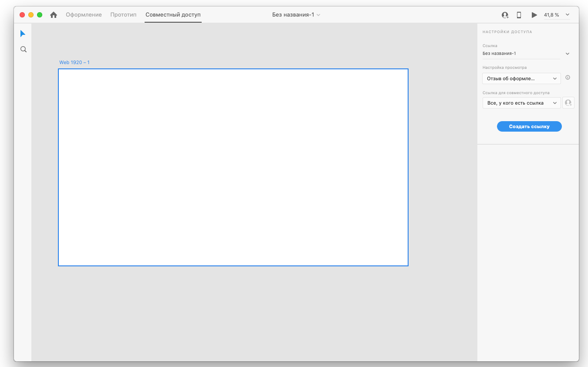
Task: Select the arrow Select tool
Action: [23, 34]
